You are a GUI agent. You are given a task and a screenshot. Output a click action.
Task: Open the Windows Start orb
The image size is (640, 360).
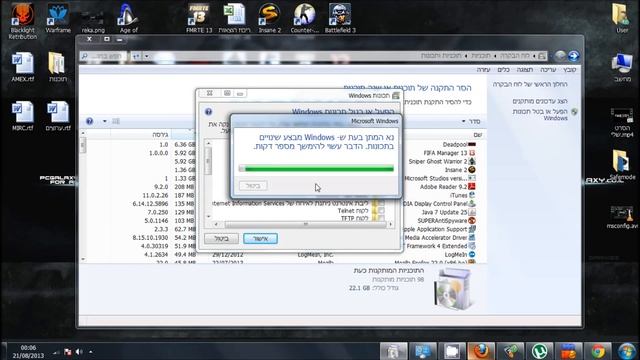(x=627, y=351)
